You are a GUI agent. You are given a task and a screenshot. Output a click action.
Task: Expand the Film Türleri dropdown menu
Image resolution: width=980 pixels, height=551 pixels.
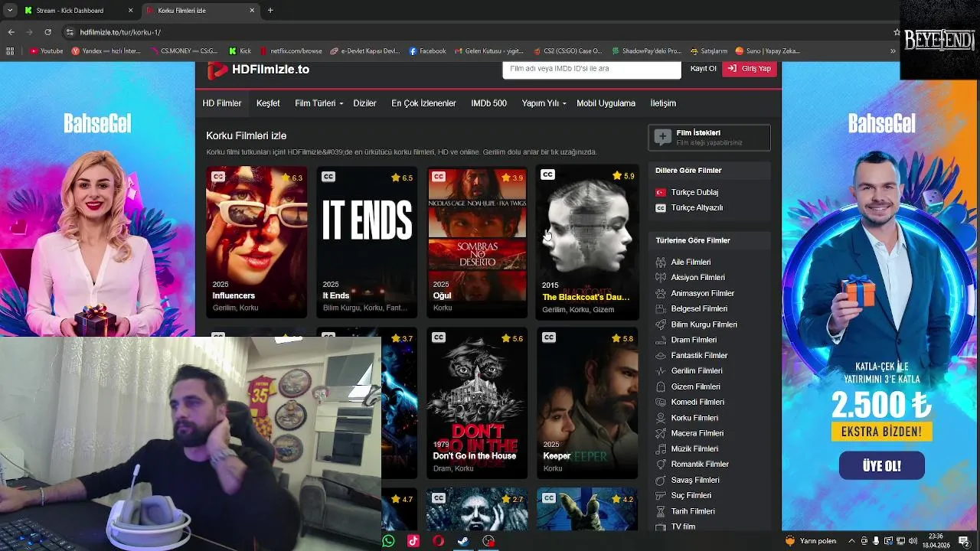coord(318,103)
